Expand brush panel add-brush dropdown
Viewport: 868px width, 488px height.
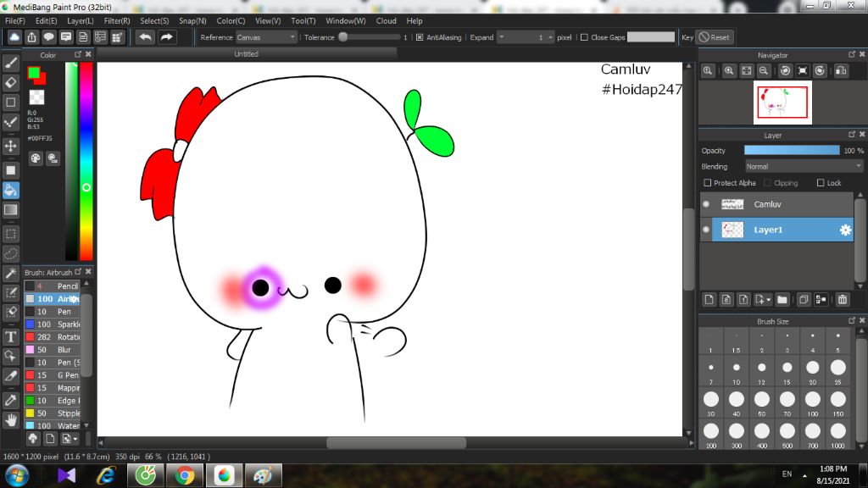pos(75,439)
